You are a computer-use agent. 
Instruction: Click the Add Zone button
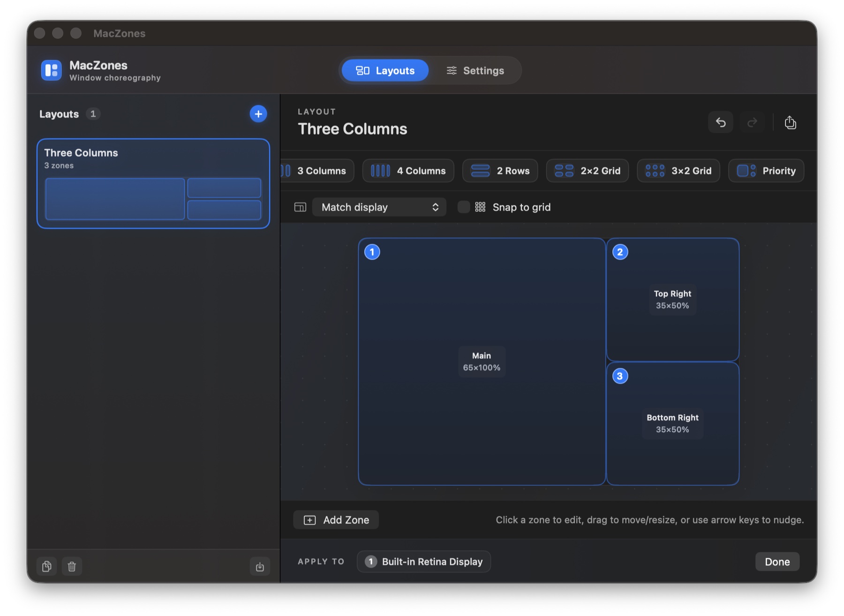point(336,520)
